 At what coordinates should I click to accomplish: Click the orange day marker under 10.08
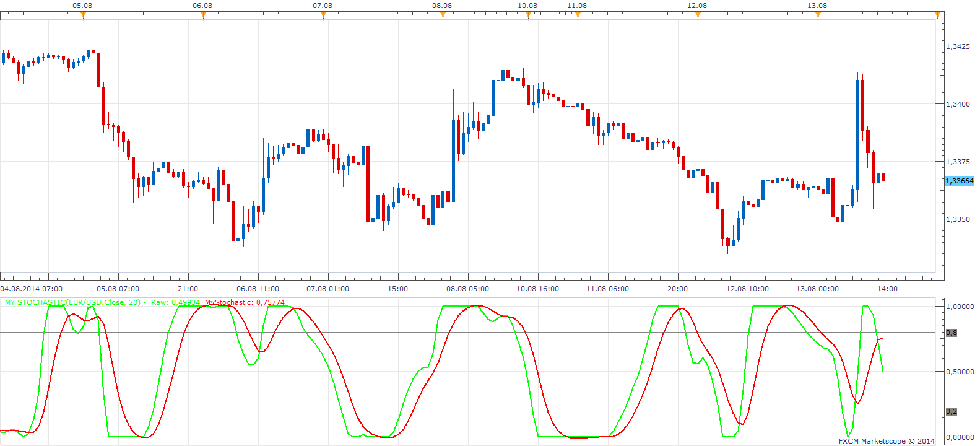[528, 15]
